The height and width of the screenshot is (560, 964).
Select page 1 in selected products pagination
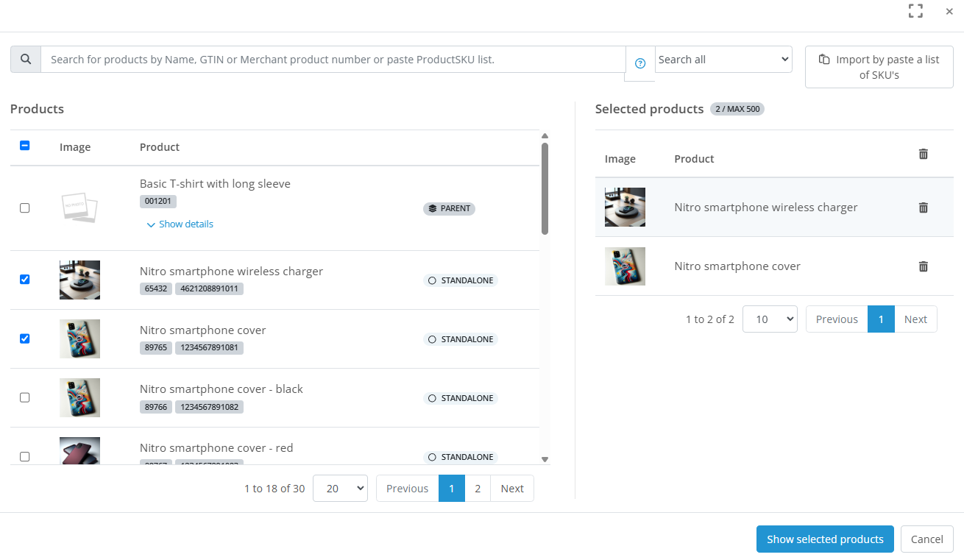pos(881,319)
